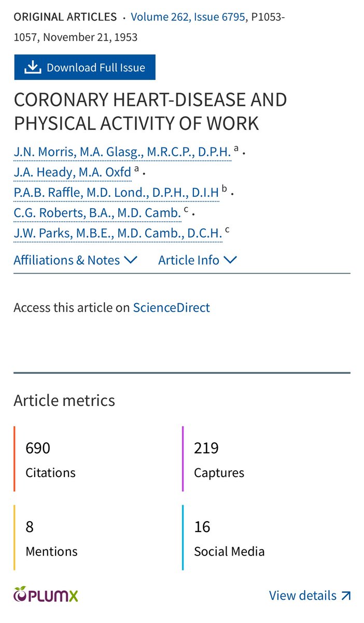Click the 219 Captures metric
The width and height of the screenshot is (364, 623).
coord(219,459)
